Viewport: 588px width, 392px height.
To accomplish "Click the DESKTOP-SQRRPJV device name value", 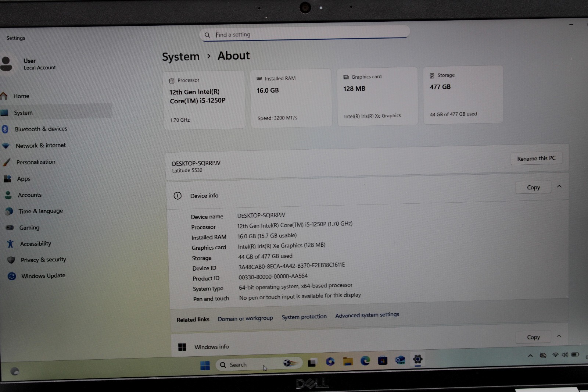I will coord(261,215).
